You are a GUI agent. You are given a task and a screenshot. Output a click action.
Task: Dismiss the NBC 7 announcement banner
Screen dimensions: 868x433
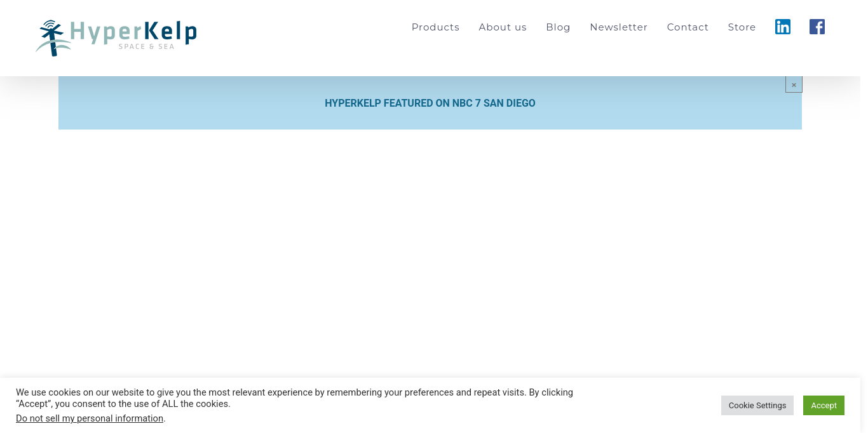(x=794, y=84)
